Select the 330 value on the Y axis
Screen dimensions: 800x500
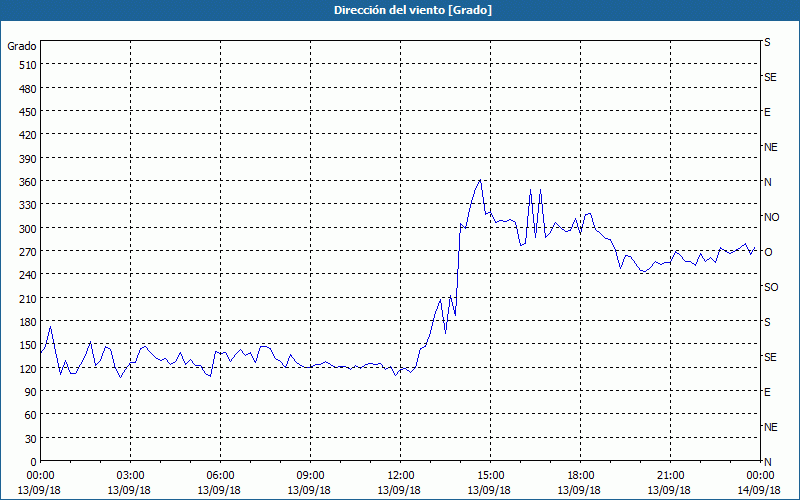(28, 205)
